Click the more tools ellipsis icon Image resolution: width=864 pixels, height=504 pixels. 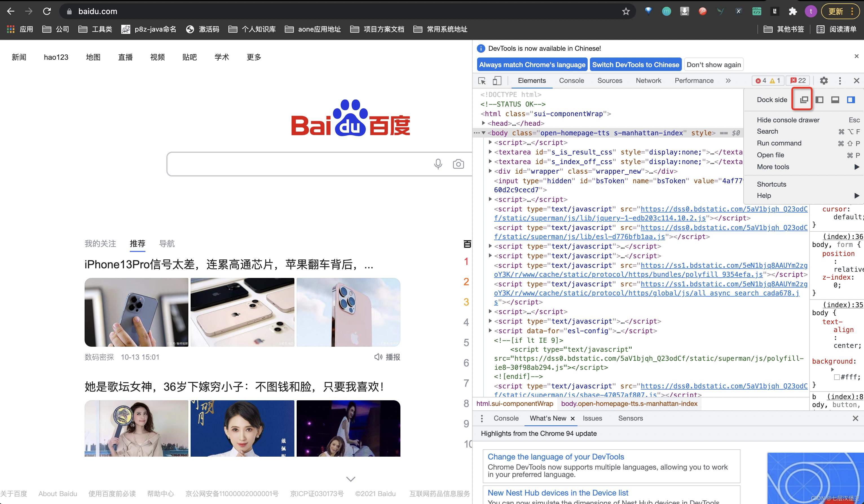tap(841, 80)
